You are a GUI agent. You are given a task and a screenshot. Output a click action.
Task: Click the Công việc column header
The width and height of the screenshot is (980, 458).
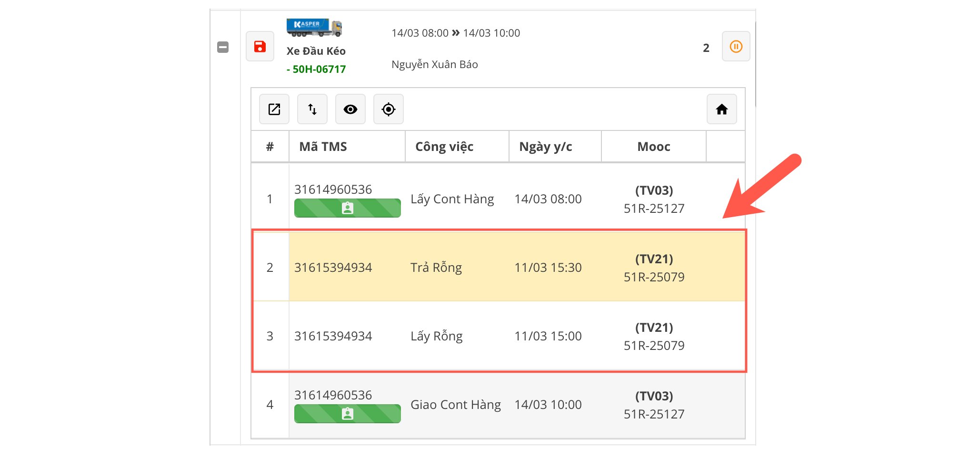pyautogui.click(x=444, y=147)
